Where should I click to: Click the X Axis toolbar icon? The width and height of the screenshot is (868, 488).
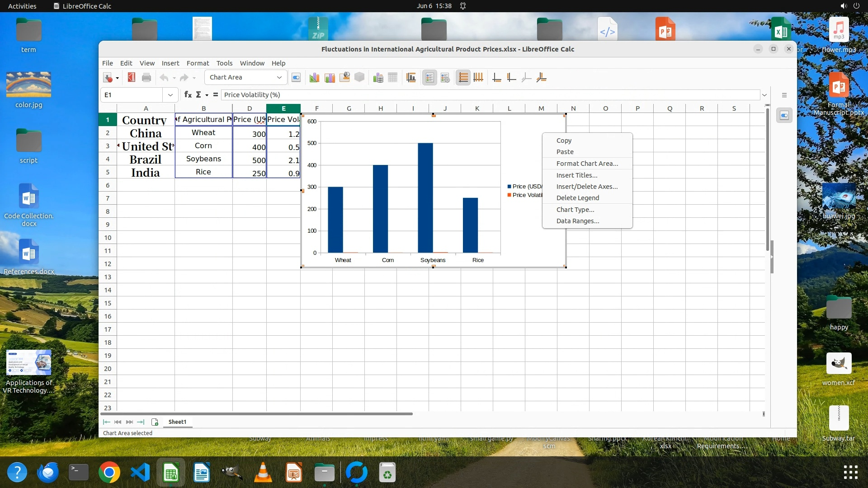pos(496,78)
